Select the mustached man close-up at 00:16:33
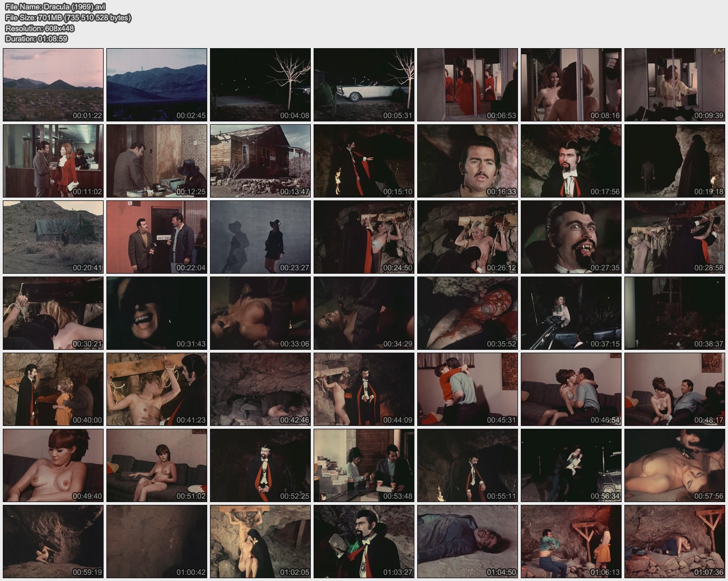 pos(468,161)
